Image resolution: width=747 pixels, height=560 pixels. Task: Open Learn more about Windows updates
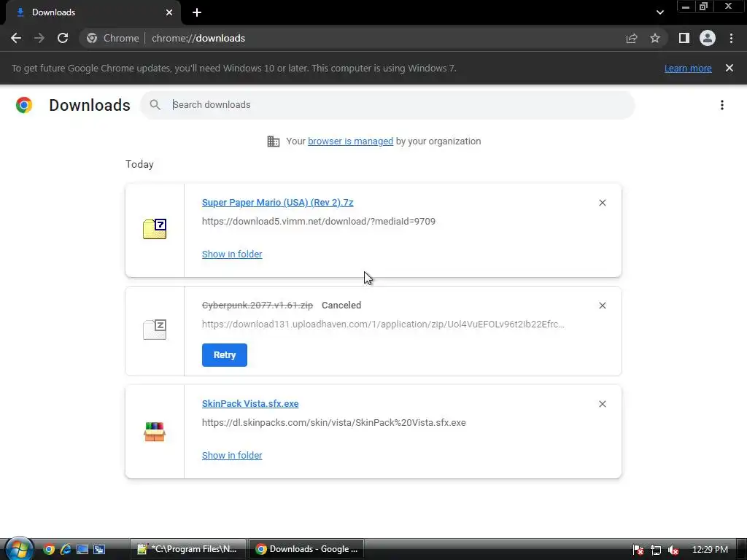(688, 68)
